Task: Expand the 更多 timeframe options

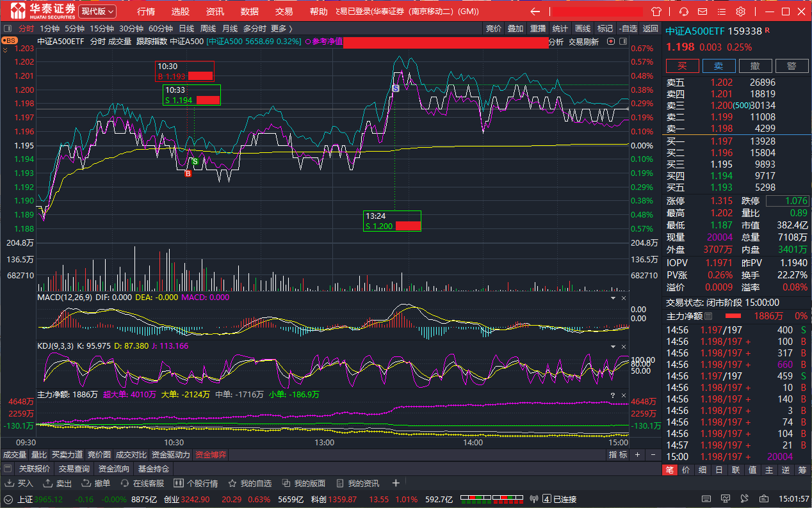Action: (x=281, y=28)
